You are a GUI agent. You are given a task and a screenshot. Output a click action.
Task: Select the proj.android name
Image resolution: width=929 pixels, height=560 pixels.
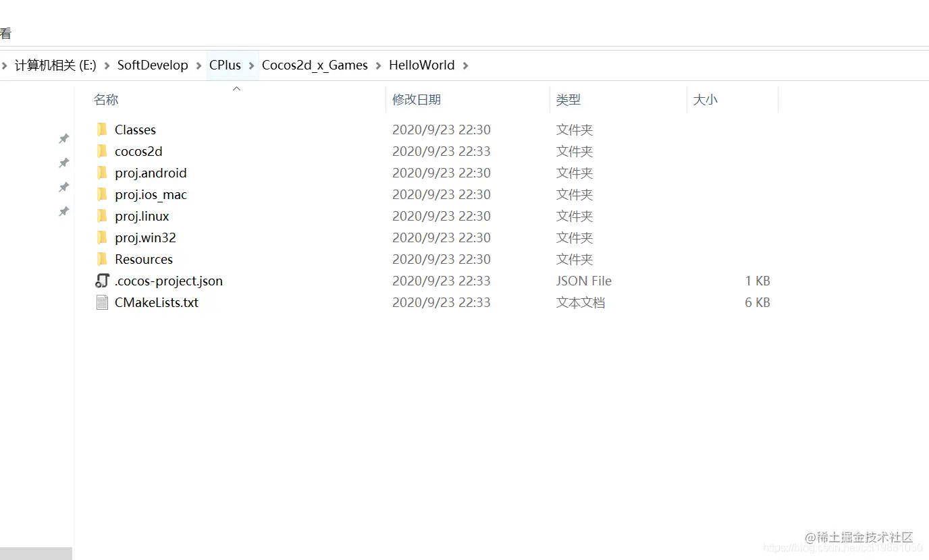pyautogui.click(x=151, y=173)
